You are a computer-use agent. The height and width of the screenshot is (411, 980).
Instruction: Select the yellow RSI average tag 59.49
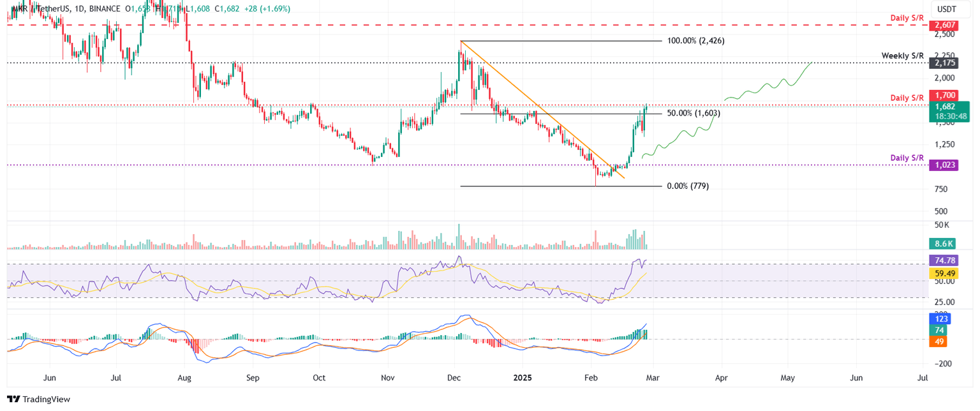[x=945, y=273]
